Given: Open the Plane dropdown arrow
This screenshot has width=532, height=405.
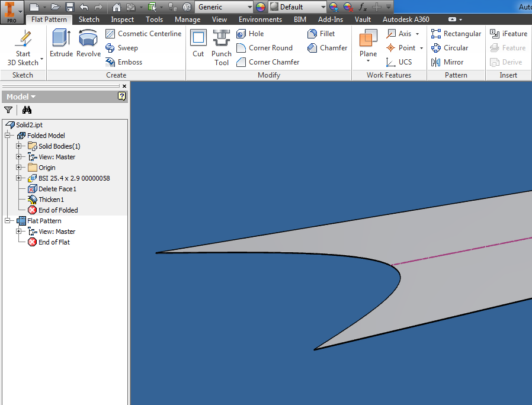Looking at the screenshot, I should pos(368,60).
